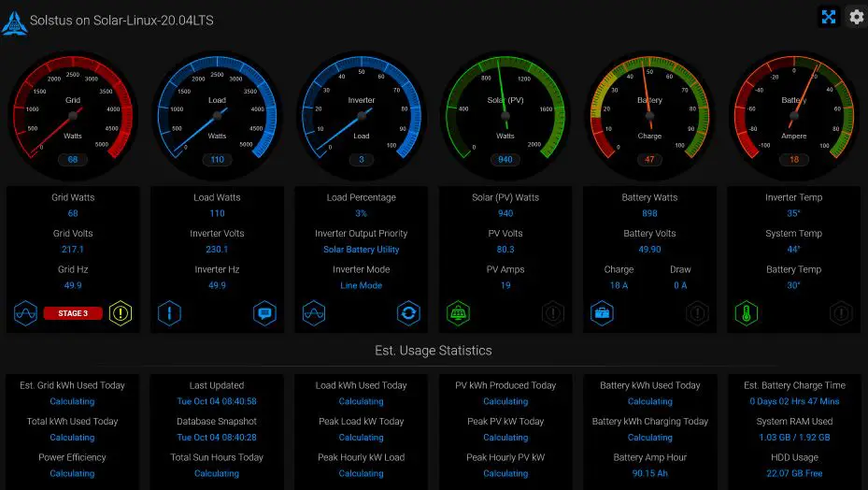Click the PV Volts value 80.3
Screen dimensions: 868x490
pyautogui.click(x=505, y=250)
